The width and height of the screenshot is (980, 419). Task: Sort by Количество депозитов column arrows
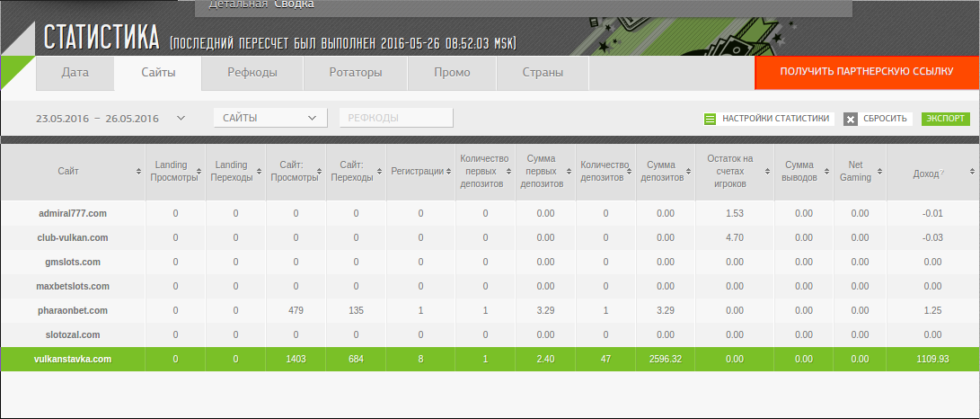click(629, 172)
